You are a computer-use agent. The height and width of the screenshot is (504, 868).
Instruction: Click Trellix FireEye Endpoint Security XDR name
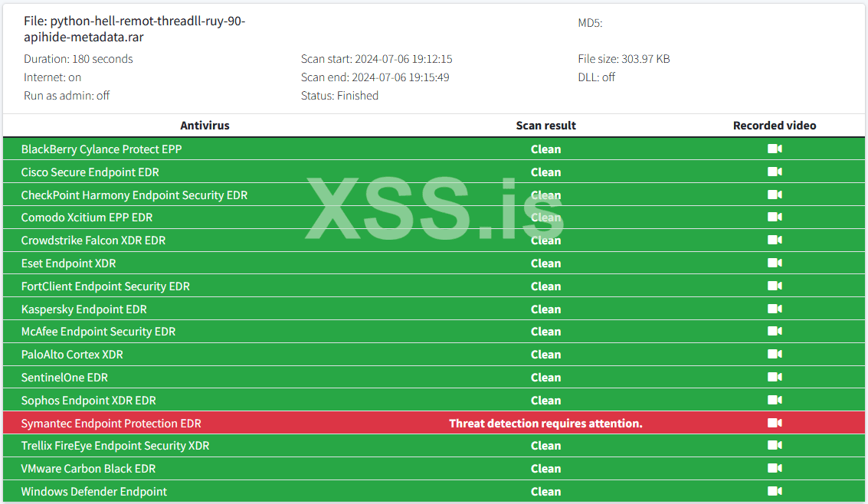click(x=115, y=446)
